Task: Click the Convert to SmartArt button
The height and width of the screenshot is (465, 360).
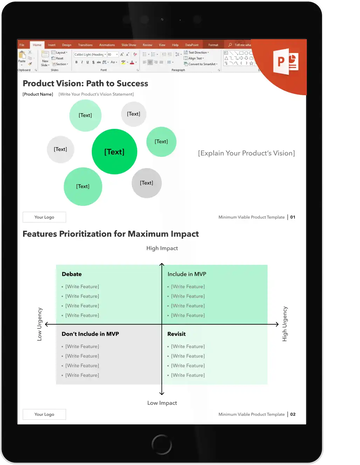Action: pyautogui.click(x=200, y=64)
